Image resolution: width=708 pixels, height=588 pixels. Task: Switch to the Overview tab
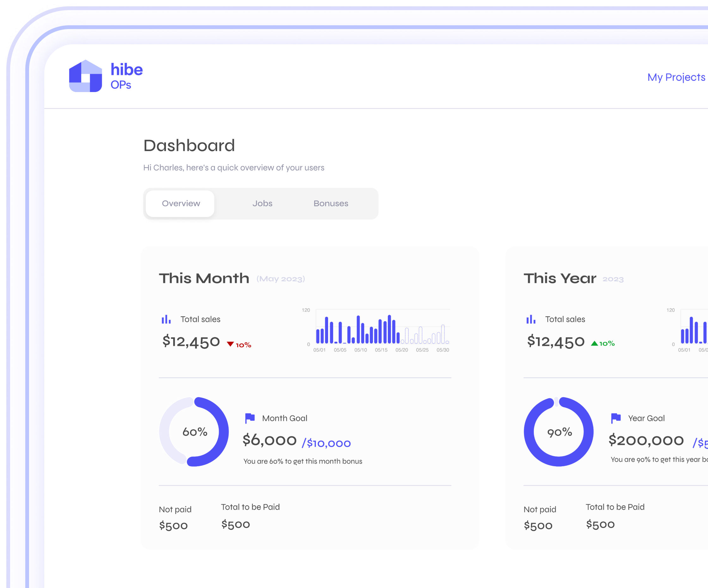tap(180, 203)
